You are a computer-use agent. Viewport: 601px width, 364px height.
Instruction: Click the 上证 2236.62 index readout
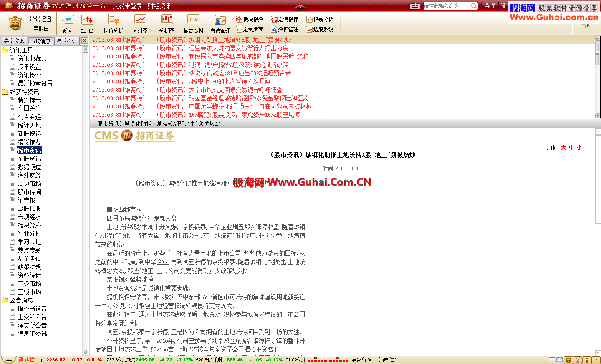pyautogui.click(x=51, y=360)
